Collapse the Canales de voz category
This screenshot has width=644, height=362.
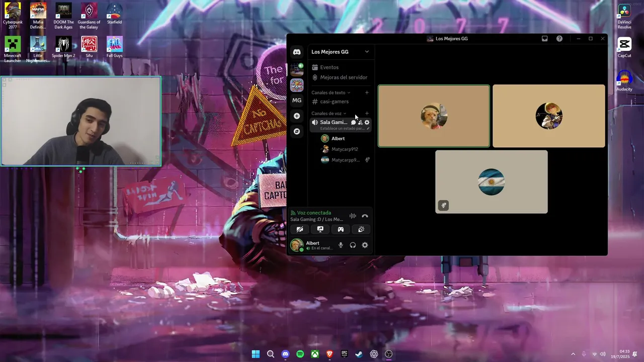click(329, 113)
